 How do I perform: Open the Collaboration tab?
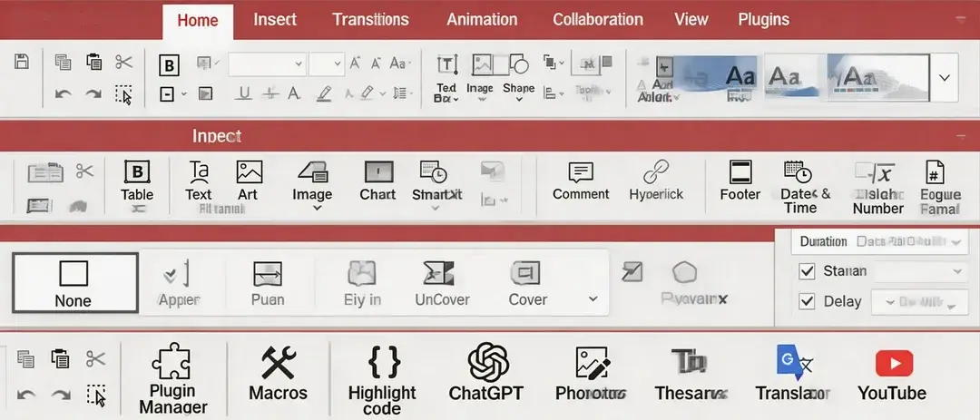pyautogui.click(x=597, y=19)
